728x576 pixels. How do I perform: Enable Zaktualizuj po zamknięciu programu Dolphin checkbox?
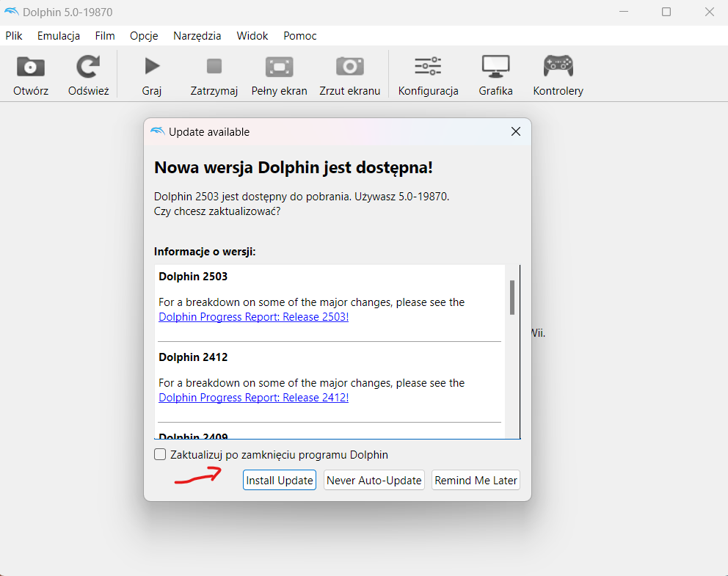pyautogui.click(x=160, y=454)
